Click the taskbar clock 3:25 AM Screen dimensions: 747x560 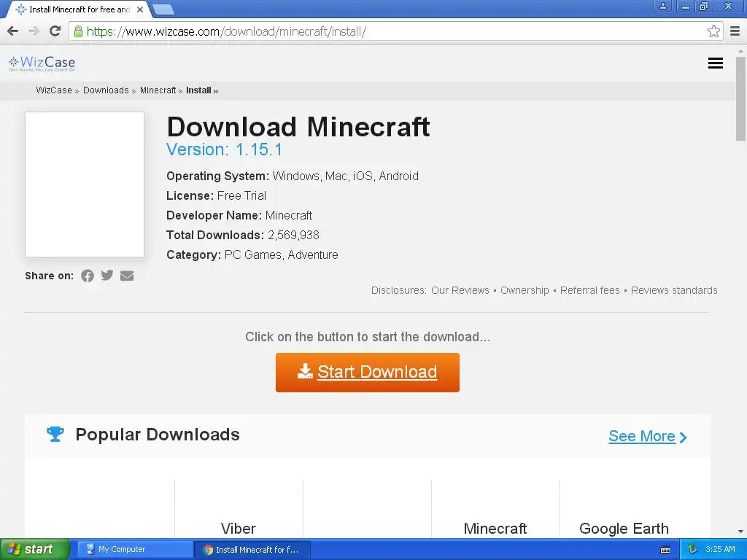(x=720, y=550)
